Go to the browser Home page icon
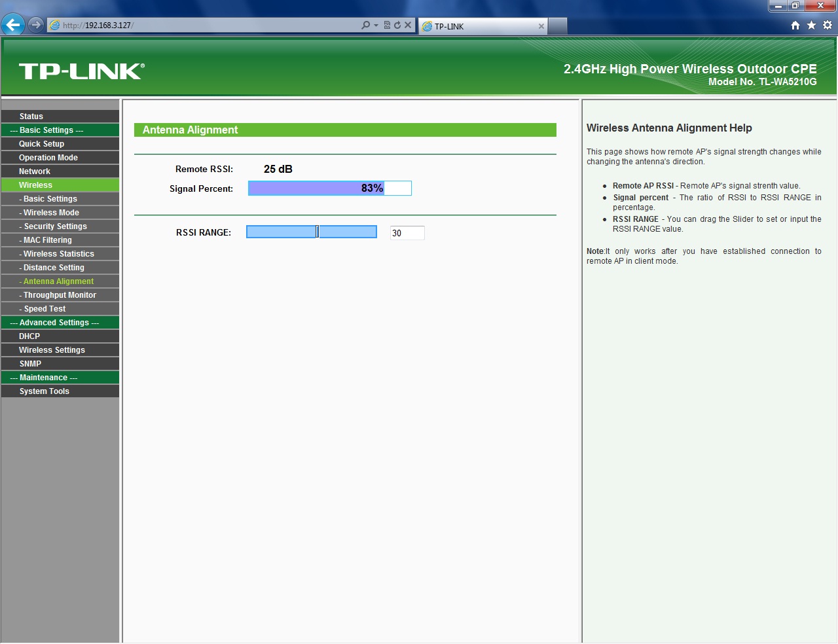This screenshot has height=644, width=838. click(795, 25)
